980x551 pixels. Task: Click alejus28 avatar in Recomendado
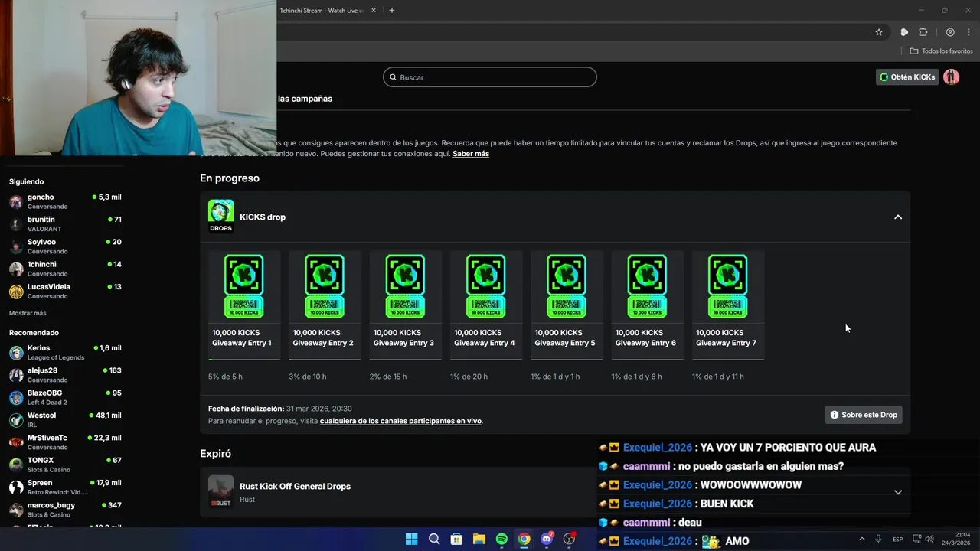pyautogui.click(x=16, y=375)
